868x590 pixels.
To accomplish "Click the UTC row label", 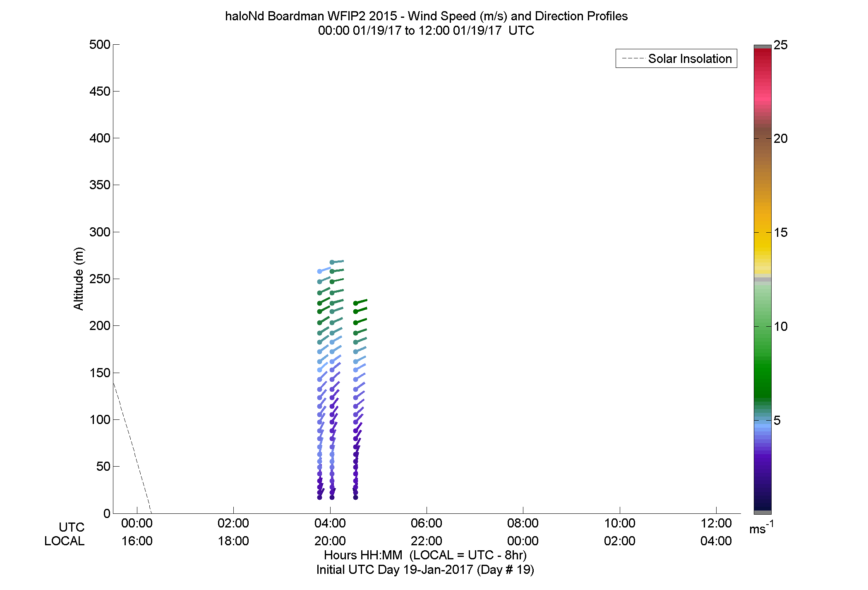I will pyautogui.click(x=72, y=527).
